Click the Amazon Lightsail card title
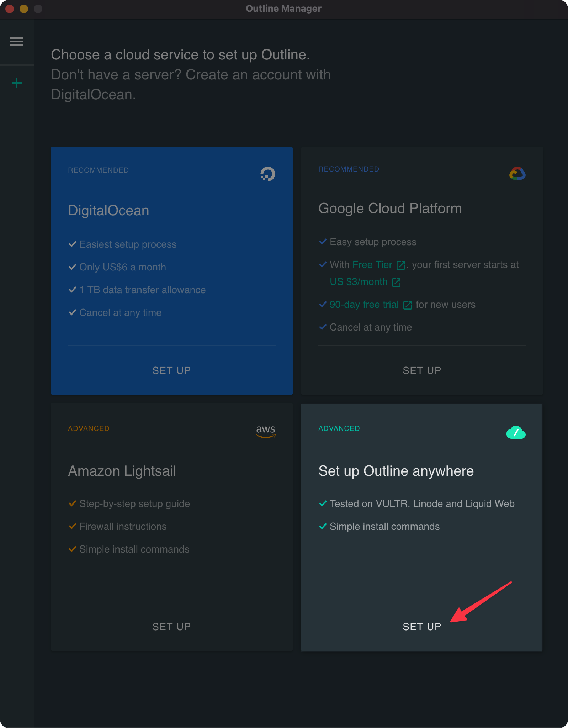 coord(122,471)
